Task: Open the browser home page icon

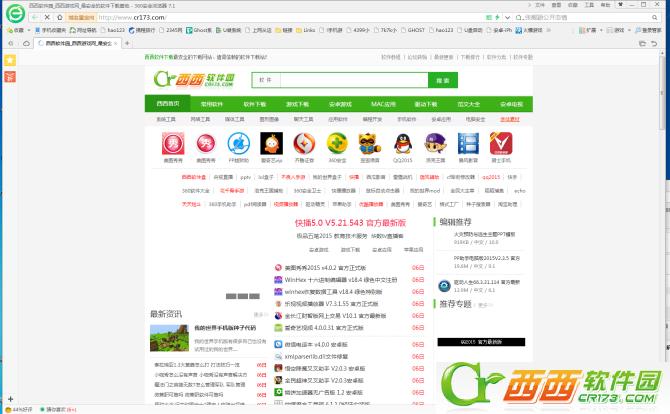Action: click(60, 18)
